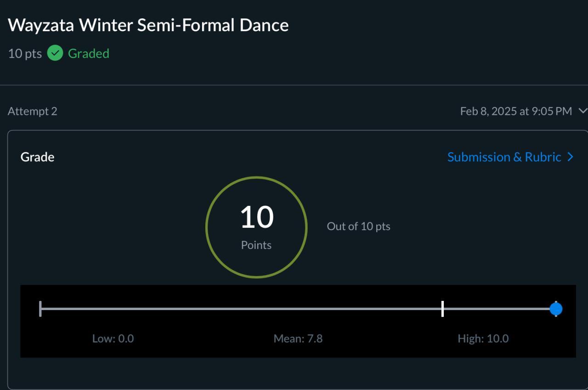
Task: Click the 10 pts label under the title
Action: (x=25, y=53)
